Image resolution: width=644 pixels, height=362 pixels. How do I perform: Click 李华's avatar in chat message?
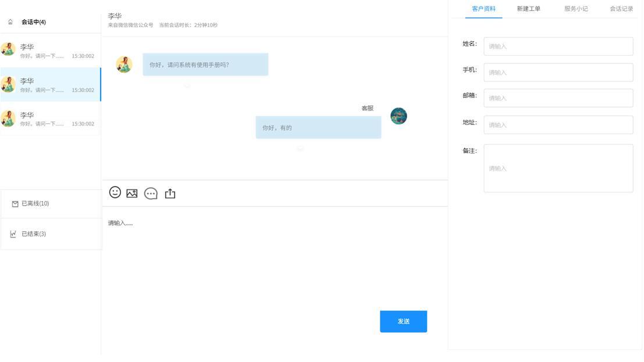point(124,64)
